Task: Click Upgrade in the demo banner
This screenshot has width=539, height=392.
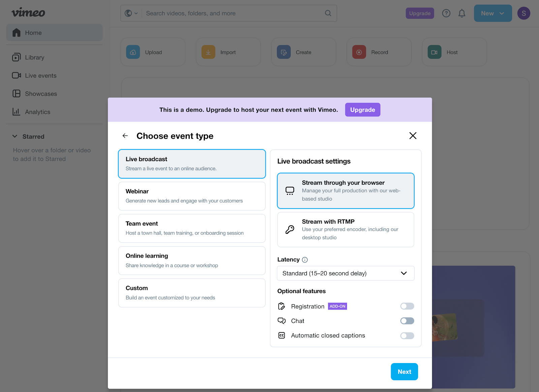Action: pyautogui.click(x=362, y=109)
